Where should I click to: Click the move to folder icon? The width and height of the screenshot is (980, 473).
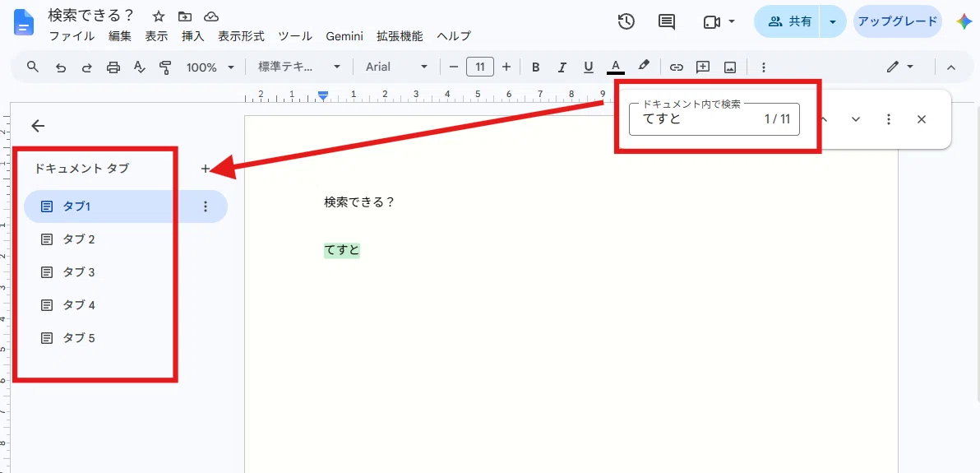185,16
